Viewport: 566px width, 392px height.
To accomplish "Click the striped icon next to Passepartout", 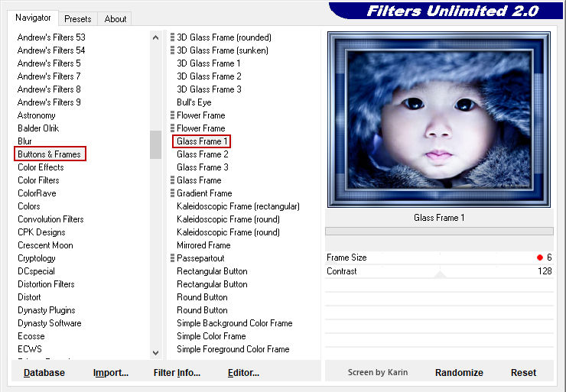I will click(172, 258).
